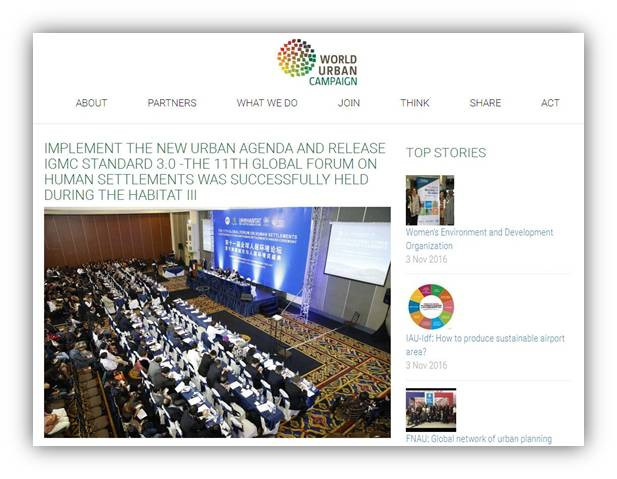This screenshot has height=479, width=617.
Task: Click the World Urban Campaign logo
Action: [317, 62]
